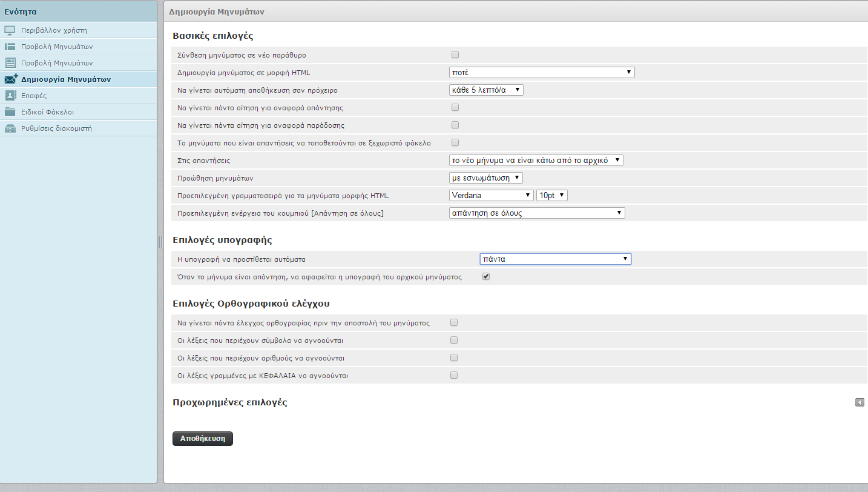Viewport: 868px width, 492px height.
Task: Click the Περιβάλλον χρήστη monitor icon
Action: pyautogui.click(x=10, y=30)
